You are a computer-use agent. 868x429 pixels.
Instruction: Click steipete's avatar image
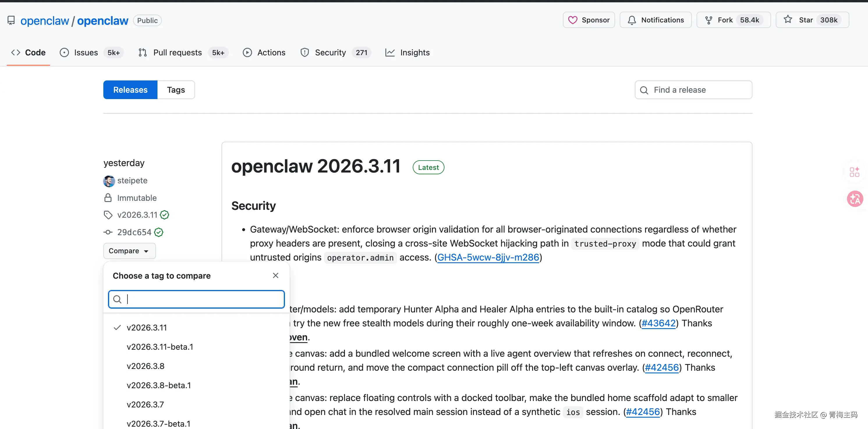pyautogui.click(x=109, y=181)
